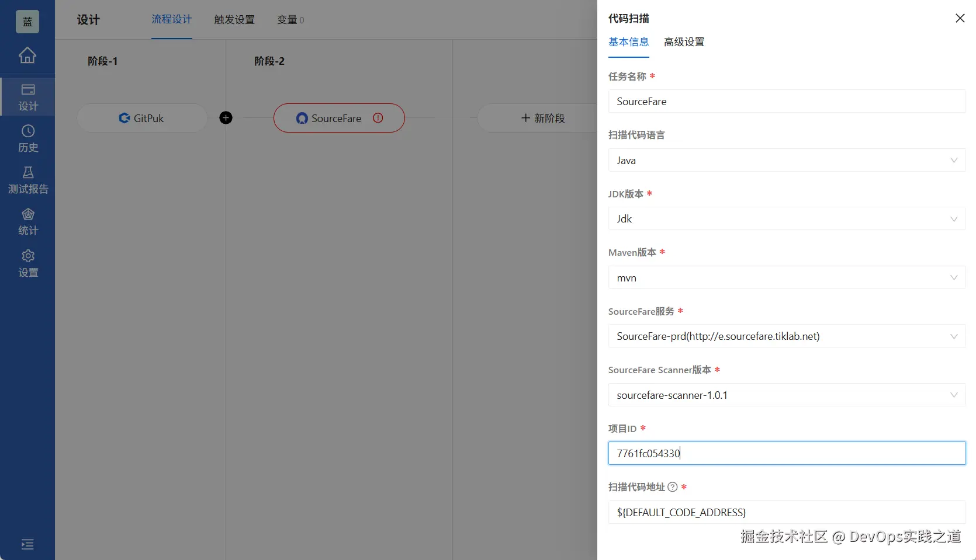
Task: Open the SourceFare Scanner版本 dropdown
Action: click(x=787, y=395)
